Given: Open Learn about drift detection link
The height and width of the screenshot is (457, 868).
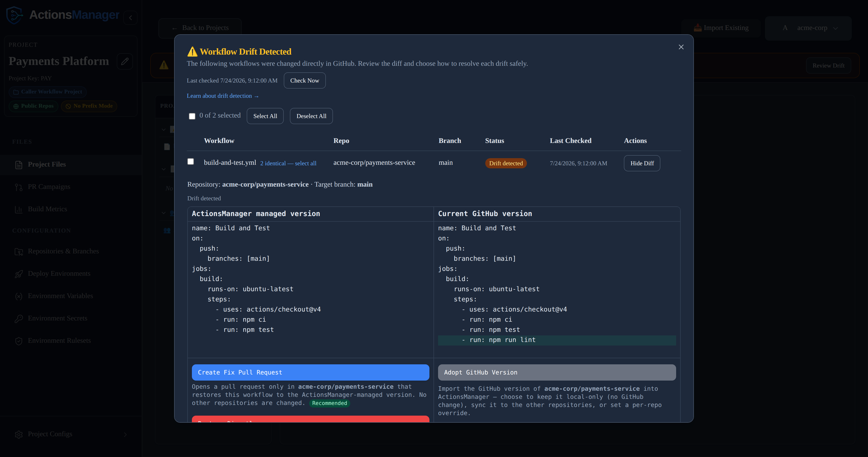Looking at the screenshot, I should click(223, 96).
